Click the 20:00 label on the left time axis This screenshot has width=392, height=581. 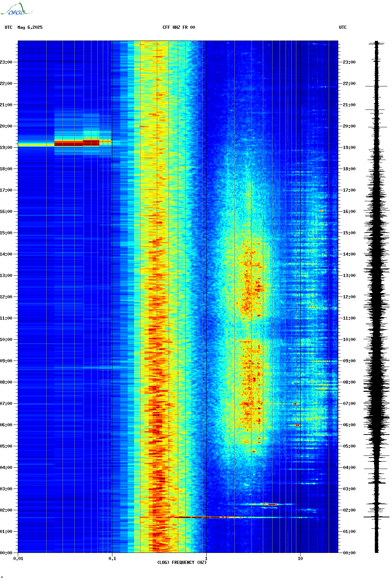coord(6,126)
